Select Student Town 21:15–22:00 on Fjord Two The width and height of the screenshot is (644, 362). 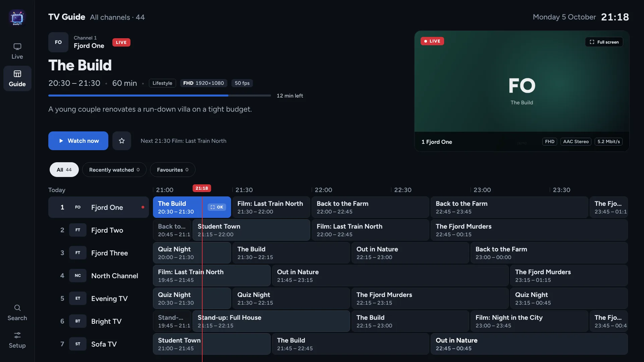pyautogui.click(x=251, y=230)
